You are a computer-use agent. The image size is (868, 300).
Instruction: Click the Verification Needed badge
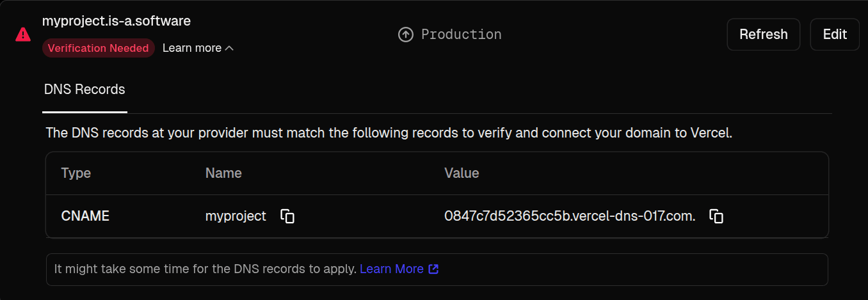pyautogui.click(x=98, y=48)
